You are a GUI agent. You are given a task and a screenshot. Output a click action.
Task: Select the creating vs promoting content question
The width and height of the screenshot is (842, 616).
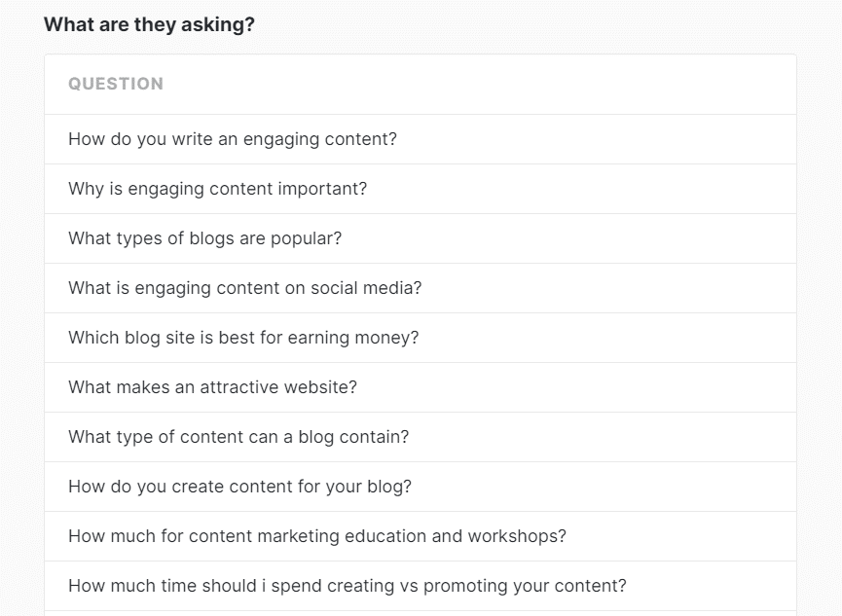click(x=348, y=586)
